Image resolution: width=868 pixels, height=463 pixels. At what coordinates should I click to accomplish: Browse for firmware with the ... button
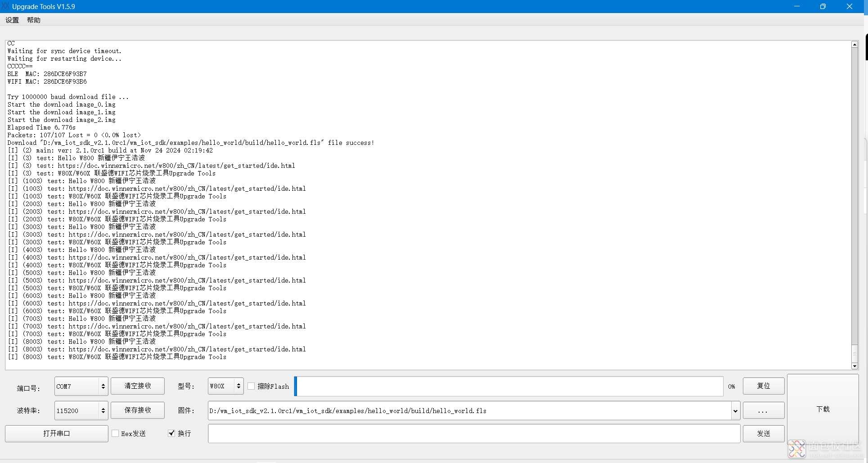[764, 410]
